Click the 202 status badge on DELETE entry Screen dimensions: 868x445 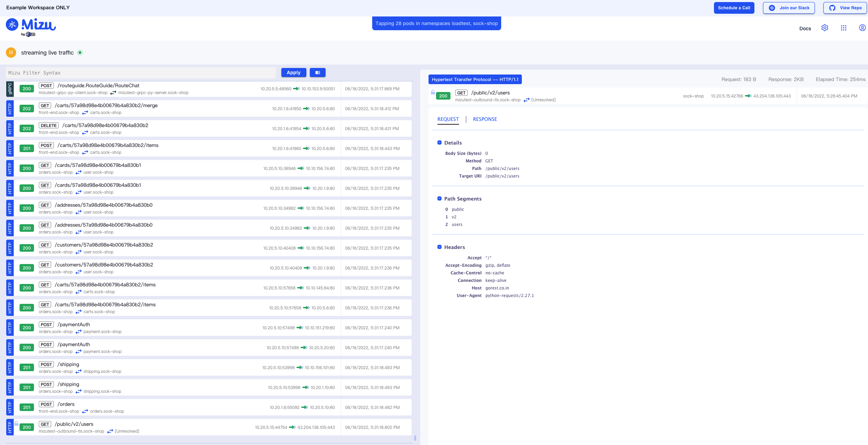pos(27,129)
